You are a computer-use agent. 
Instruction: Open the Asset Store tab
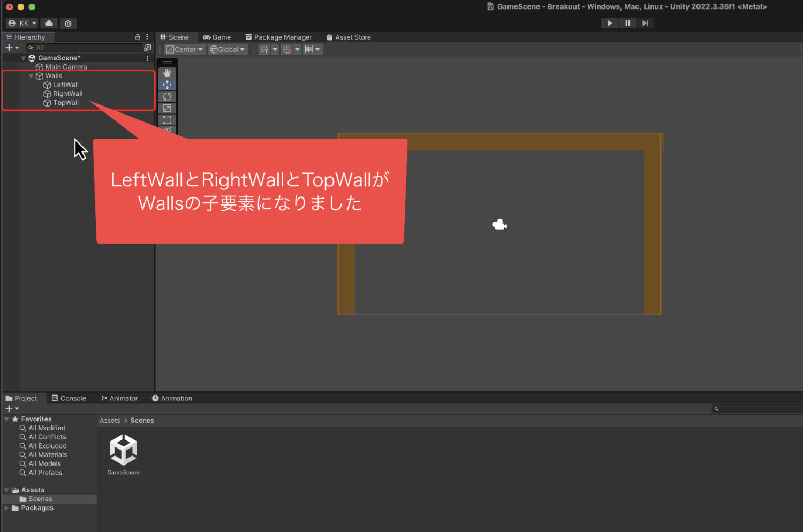coord(349,37)
